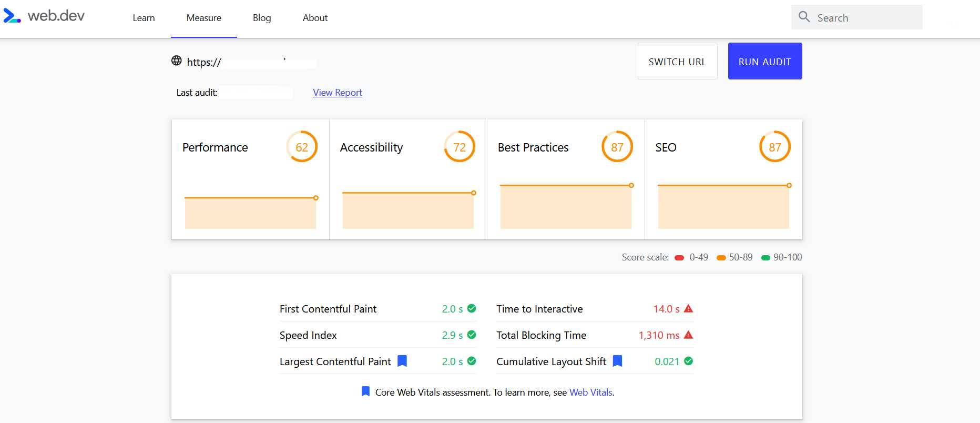This screenshot has height=423, width=980.
Task: Click red warning icon for Time to Interactive
Action: pyautogui.click(x=688, y=308)
